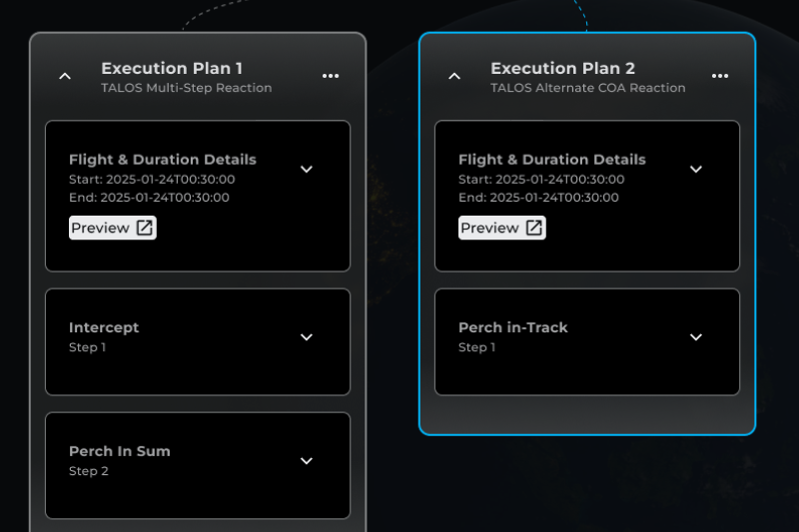Click the Preview button in Execution Plan 1
This screenshot has width=799, height=532.
point(113,228)
